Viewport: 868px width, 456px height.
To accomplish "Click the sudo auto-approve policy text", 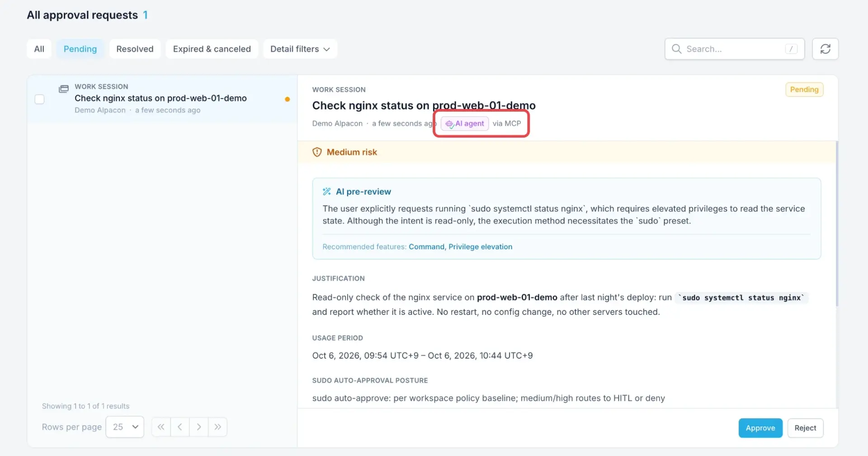I will pos(488,398).
